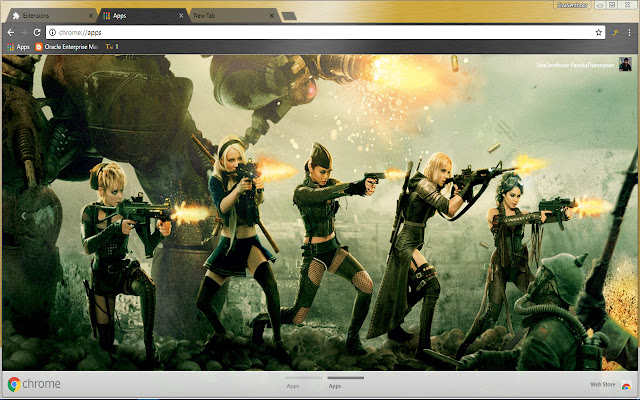
Task: Click the SivaSenthoor PandiaThennavan account name
Action: pos(575,65)
